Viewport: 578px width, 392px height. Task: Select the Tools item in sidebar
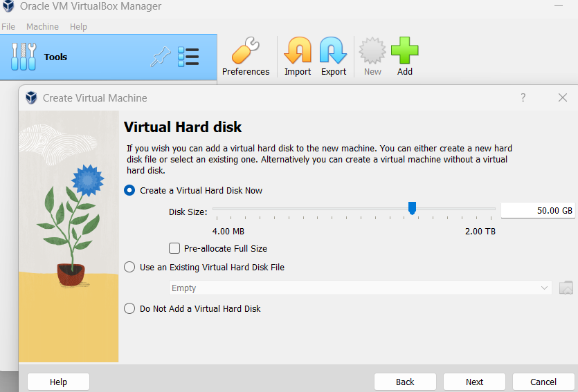click(109, 57)
